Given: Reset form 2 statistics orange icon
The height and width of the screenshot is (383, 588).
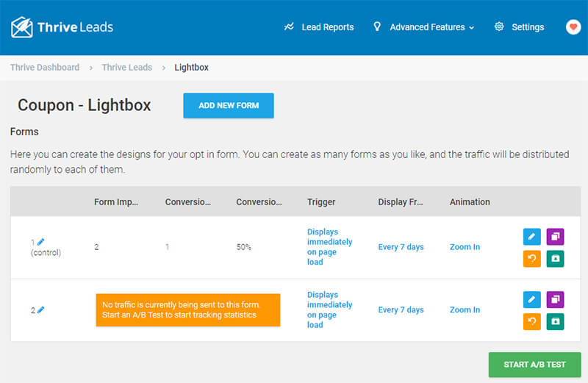Looking at the screenshot, I should [531, 321].
